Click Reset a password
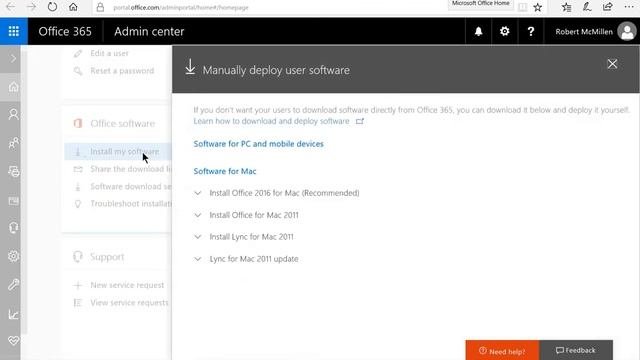 [122, 71]
